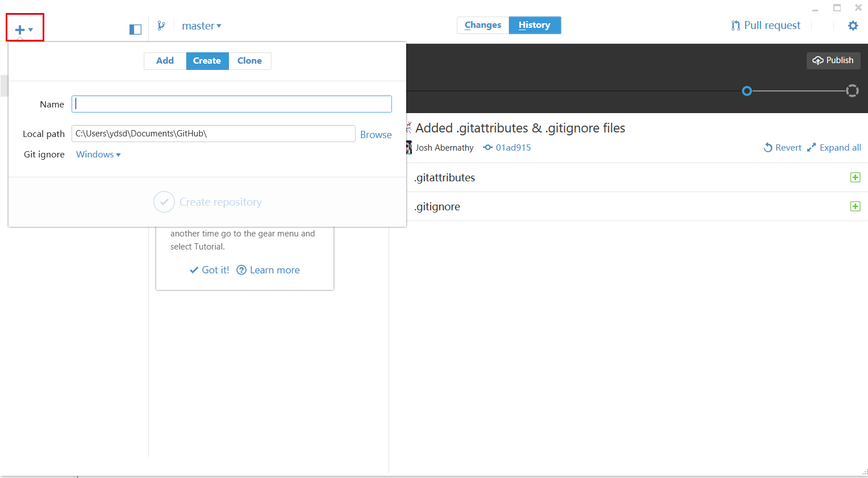Click the eye icon beside commit 01ad915
The width and height of the screenshot is (868, 478).
click(487, 147)
